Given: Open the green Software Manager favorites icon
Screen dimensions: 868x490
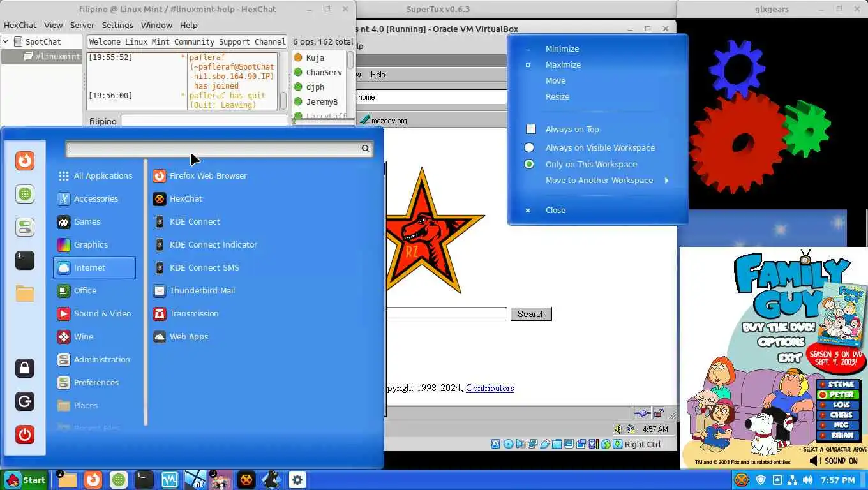Looking at the screenshot, I should [x=25, y=194].
